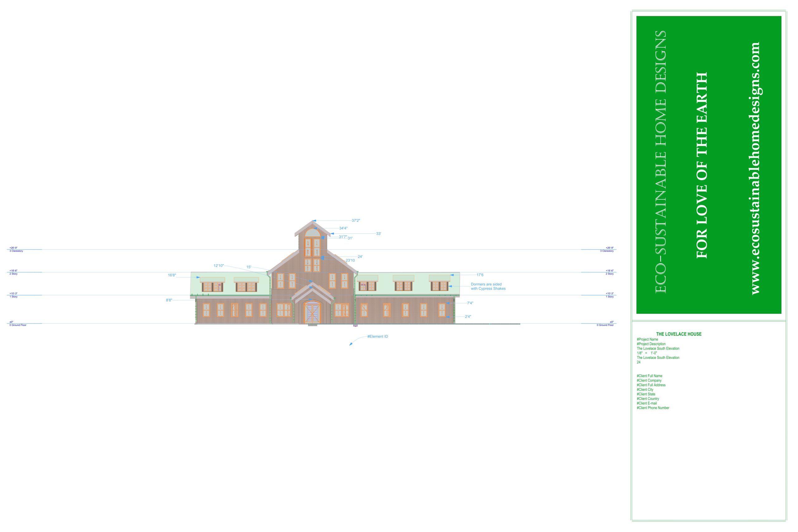Image resolution: width=798 pixels, height=532 pixels.
Task: Click the "ECO-SUSTAINABLE HOME DESIGNS" banner text
Action: pyautogui.click(x=660, y=162)
